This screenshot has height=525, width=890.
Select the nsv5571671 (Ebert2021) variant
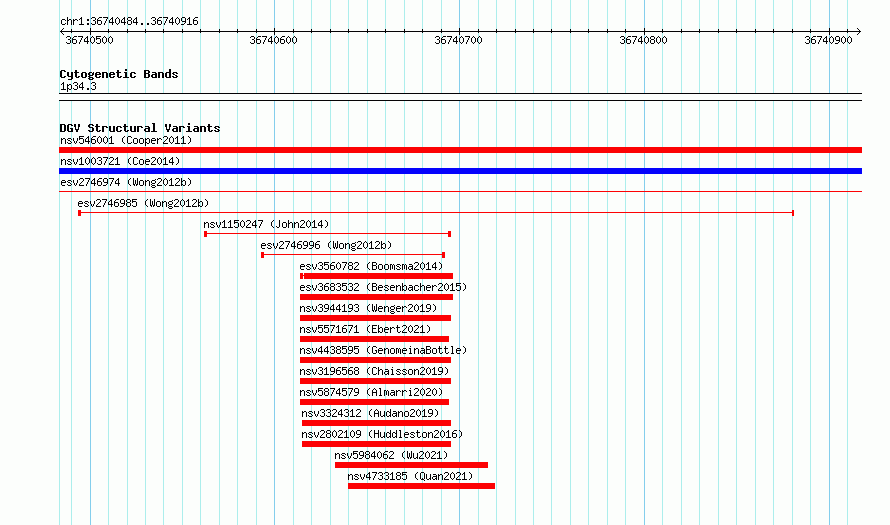coord(365,329)
